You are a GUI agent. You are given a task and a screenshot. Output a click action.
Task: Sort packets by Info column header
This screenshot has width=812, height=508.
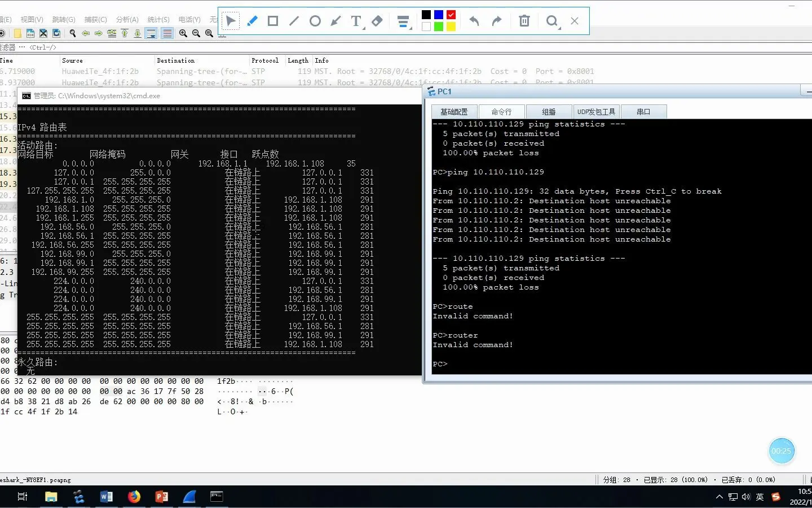pos(321,60)
